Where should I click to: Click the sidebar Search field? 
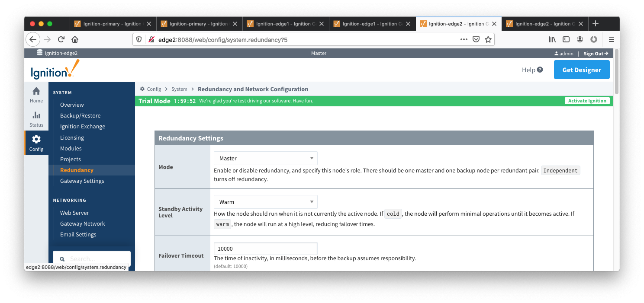pos(92,259)
